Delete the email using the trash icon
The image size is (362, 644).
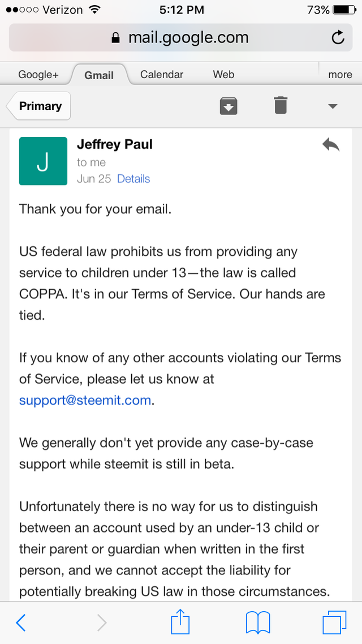[x=281, y=105]
